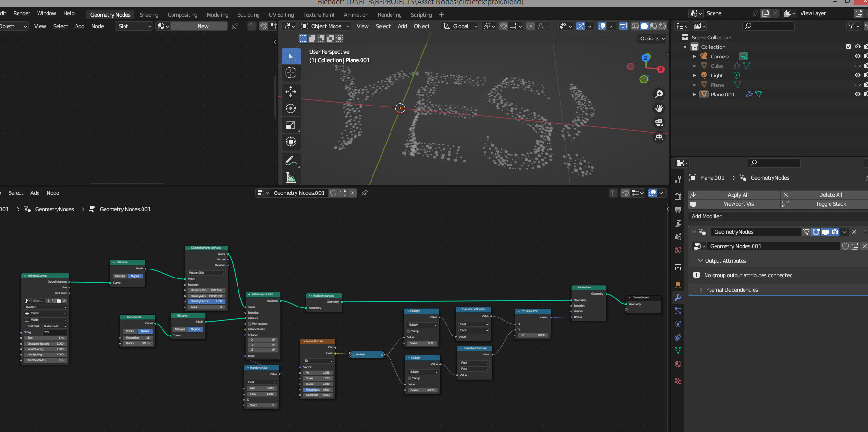The width and height of the screenshot is (868, 432).
Task: Open the Particles properties tab
Action: (x=678, y=311)
